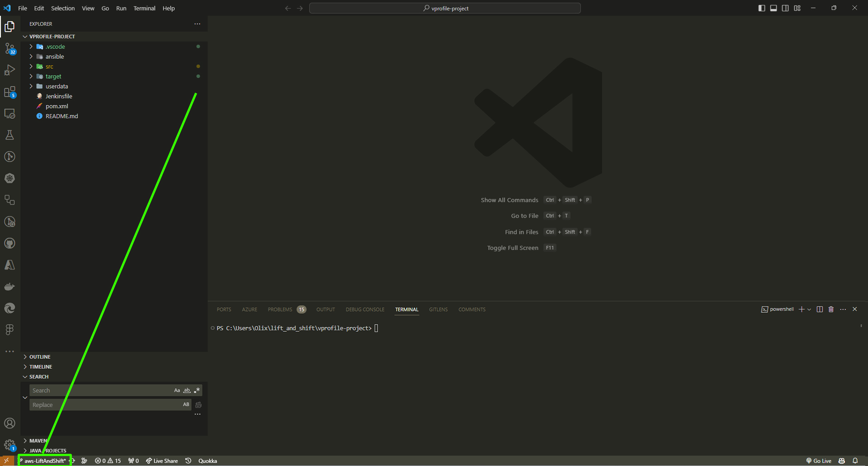This screenshot has width=868, height=466.
Task: Open the Manage gear icon
Action: point(9,445)
